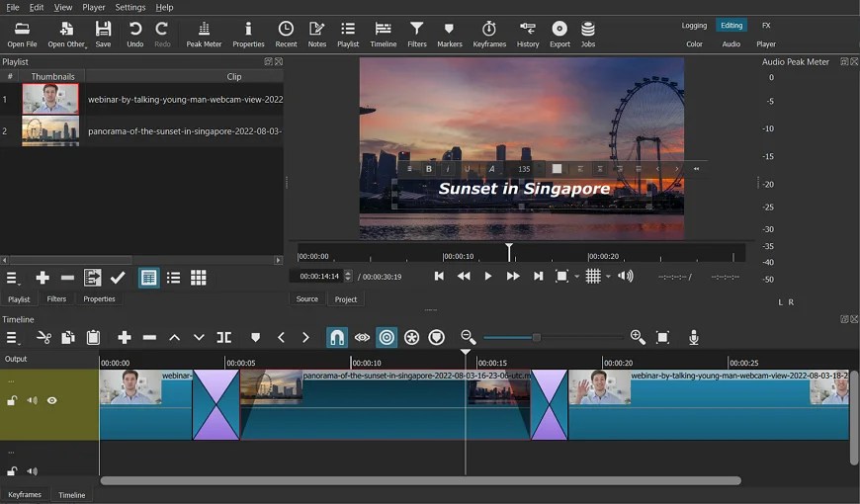Create a marker in the timeline toolbar
The image size is (860, 504).
coord(255,337)
